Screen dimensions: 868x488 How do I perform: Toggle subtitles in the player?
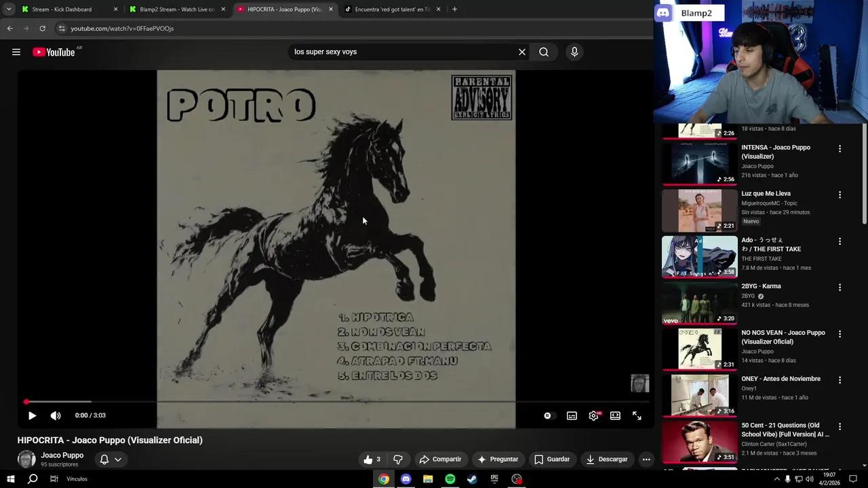(x=572, y=415)
